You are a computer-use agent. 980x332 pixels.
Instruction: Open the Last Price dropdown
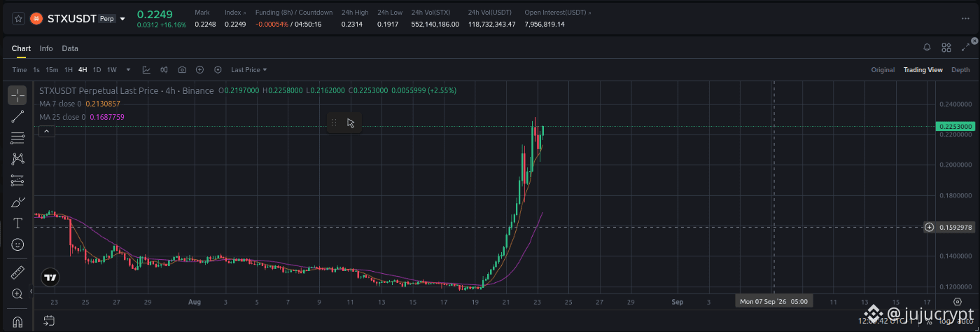[249, 70]
